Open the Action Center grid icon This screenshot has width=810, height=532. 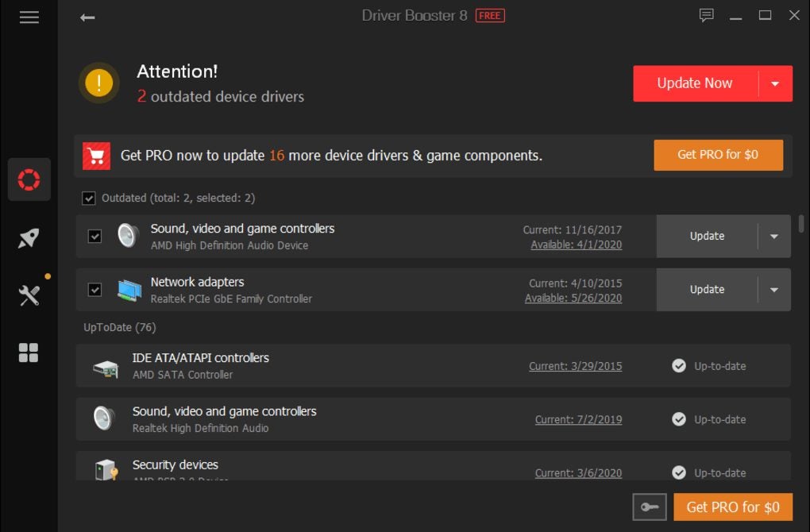(x=29, y=353)
